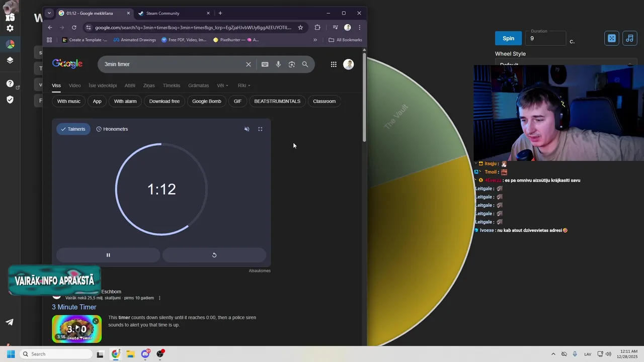Click the dice randomize icon
Screen dimensions: 644x362
pyautogui.click(x=611, y=38)
